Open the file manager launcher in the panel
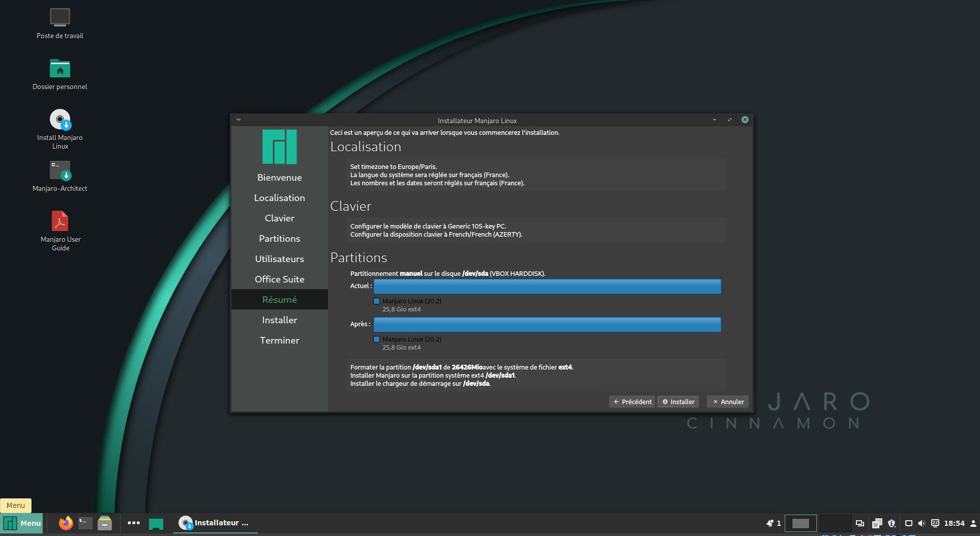 pos(105,523)
